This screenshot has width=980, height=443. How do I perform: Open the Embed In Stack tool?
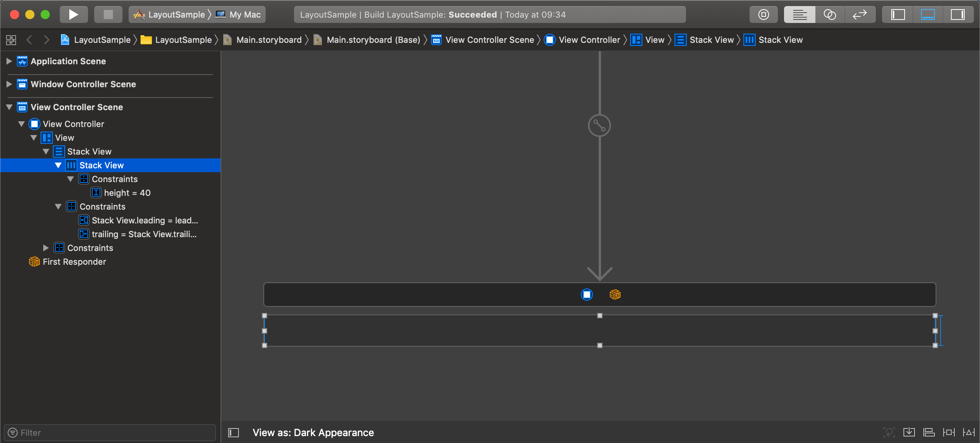pos(909,432)
